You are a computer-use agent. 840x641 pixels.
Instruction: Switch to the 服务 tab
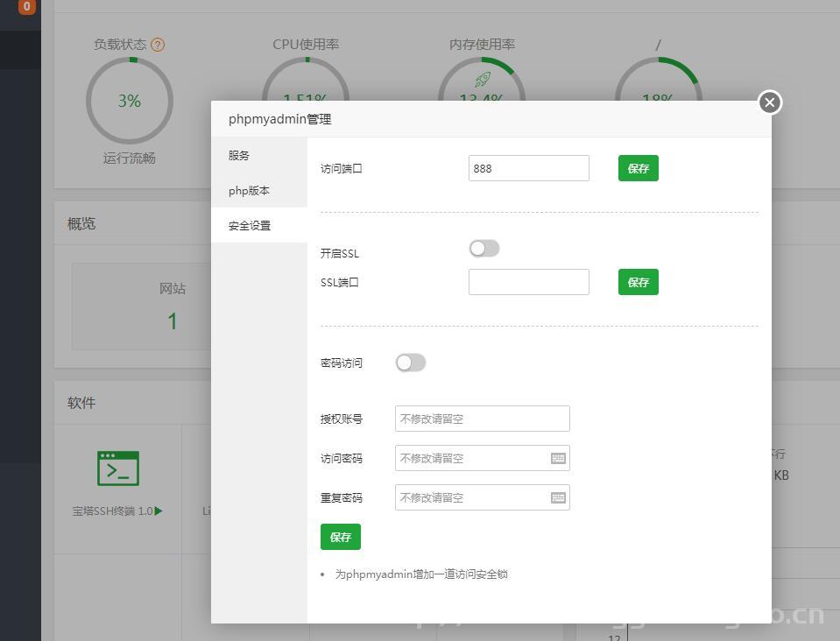click(236, 155)
